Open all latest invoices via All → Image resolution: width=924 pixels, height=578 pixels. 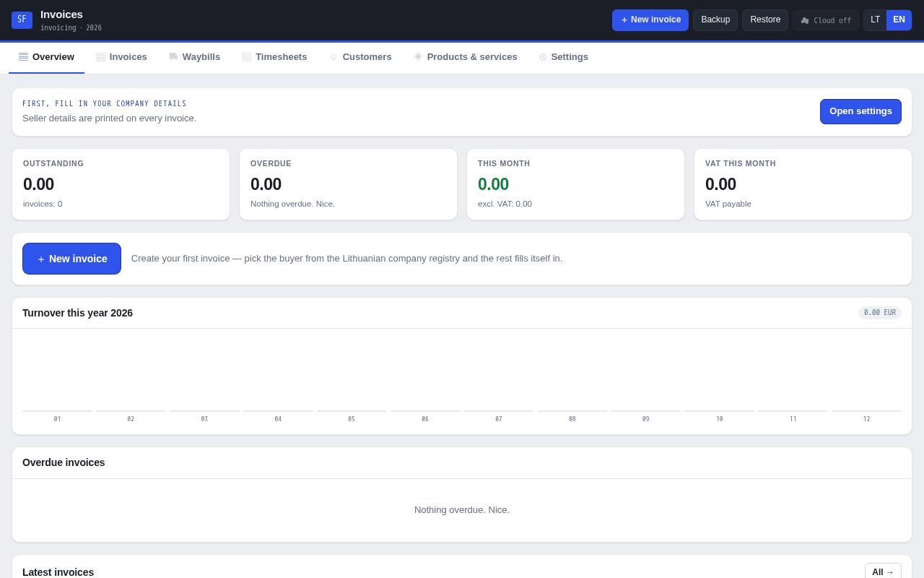pos(883,571)
